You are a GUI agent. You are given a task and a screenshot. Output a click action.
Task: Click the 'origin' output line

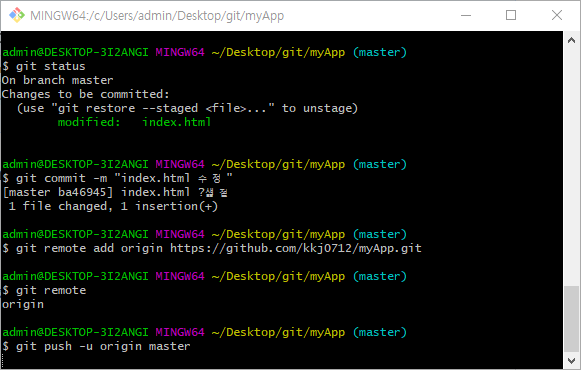click(23, 304)
